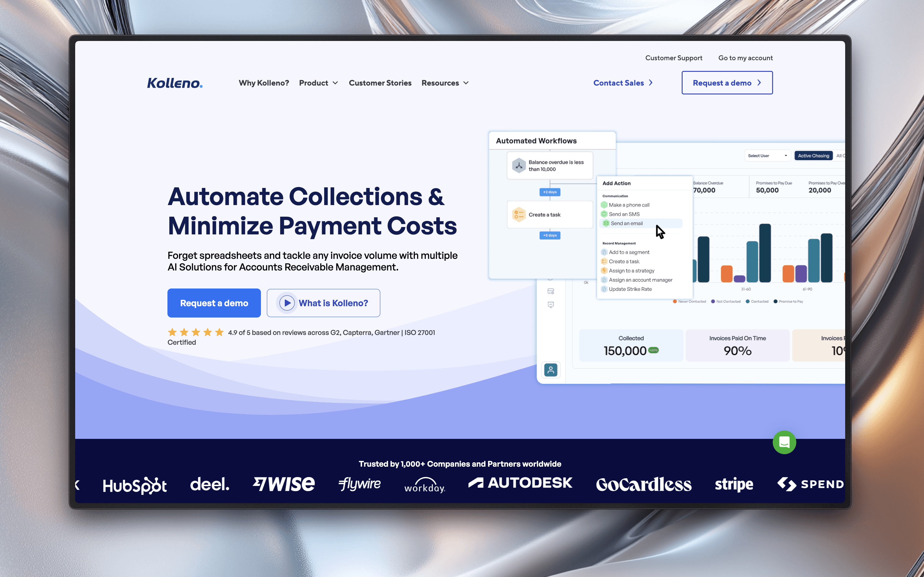Follow the Contact Sales link
The width and height of the screenshot is (924, 577).
click(x=623, y=83)
